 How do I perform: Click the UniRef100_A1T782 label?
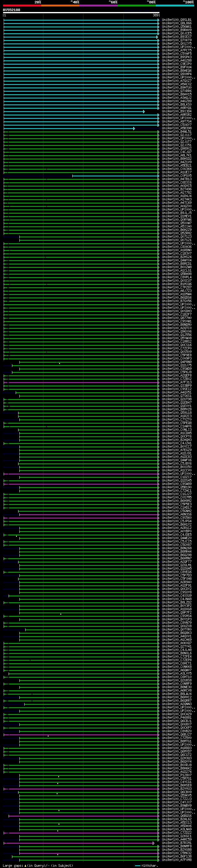point(177,192)
